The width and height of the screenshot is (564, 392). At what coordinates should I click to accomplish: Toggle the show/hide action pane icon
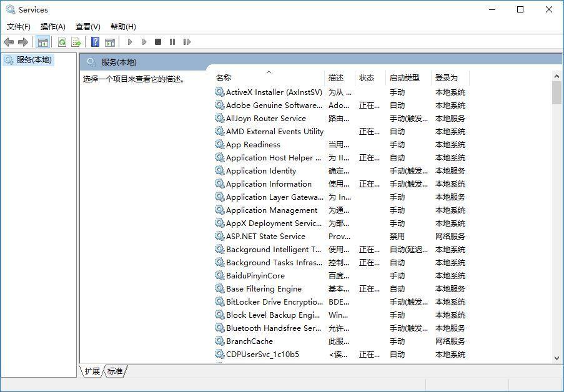click(110, 42)
